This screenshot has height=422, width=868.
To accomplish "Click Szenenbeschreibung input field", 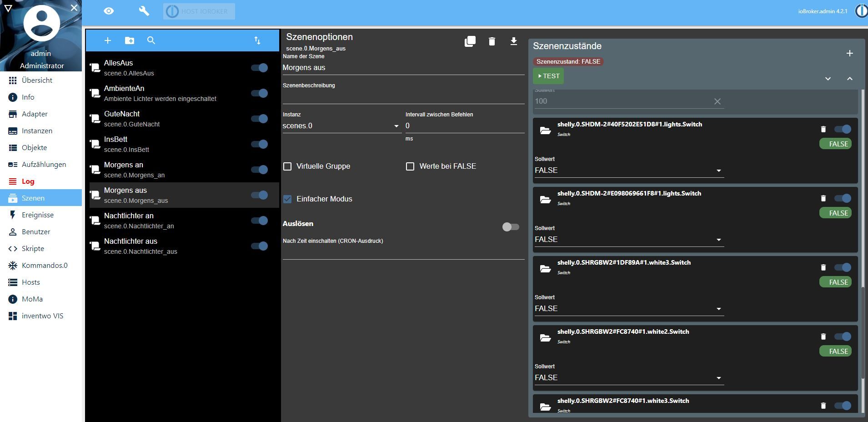I will [x=403, y=97].
